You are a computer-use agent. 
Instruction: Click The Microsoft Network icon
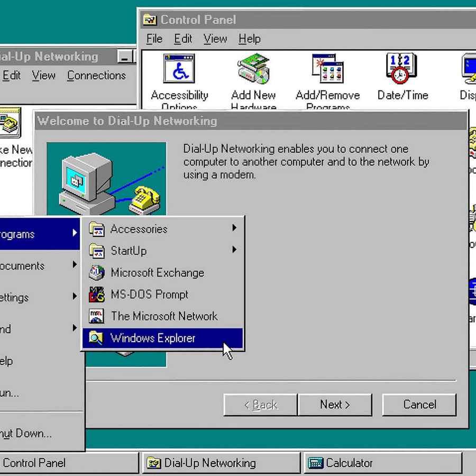[x=97, y=316]
